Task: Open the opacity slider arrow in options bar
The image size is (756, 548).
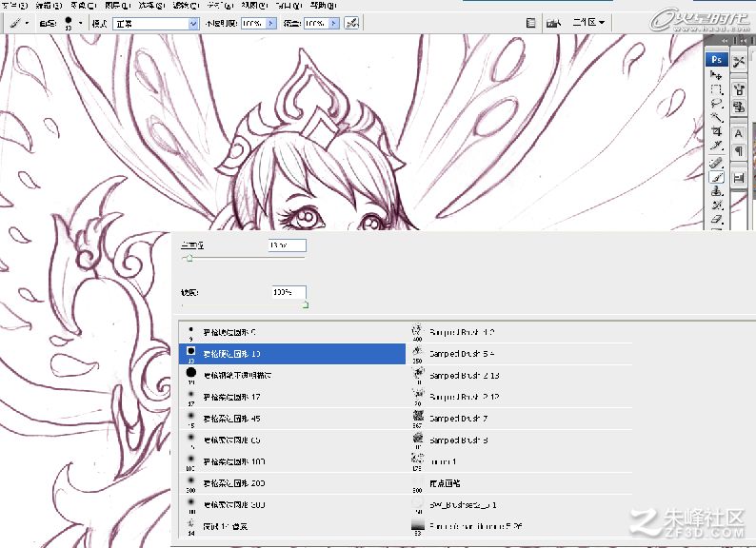Action: click(271, 23)
